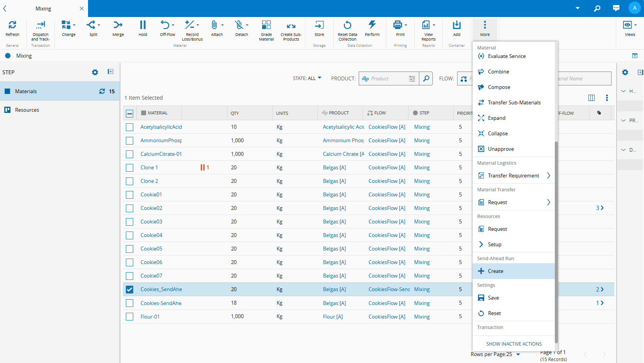
Task: Click the Store icon in toolbar
Action: (x=319, y=26)
